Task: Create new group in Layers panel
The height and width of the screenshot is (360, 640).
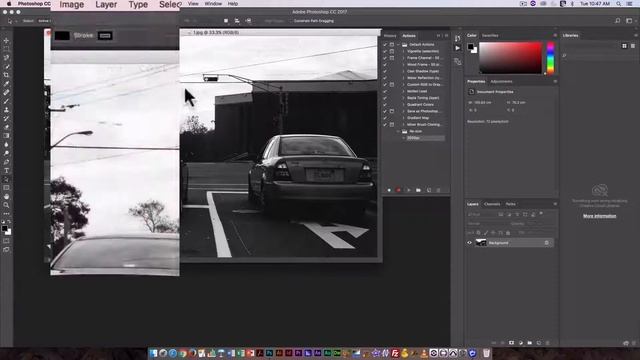Action: coord(530,343)
